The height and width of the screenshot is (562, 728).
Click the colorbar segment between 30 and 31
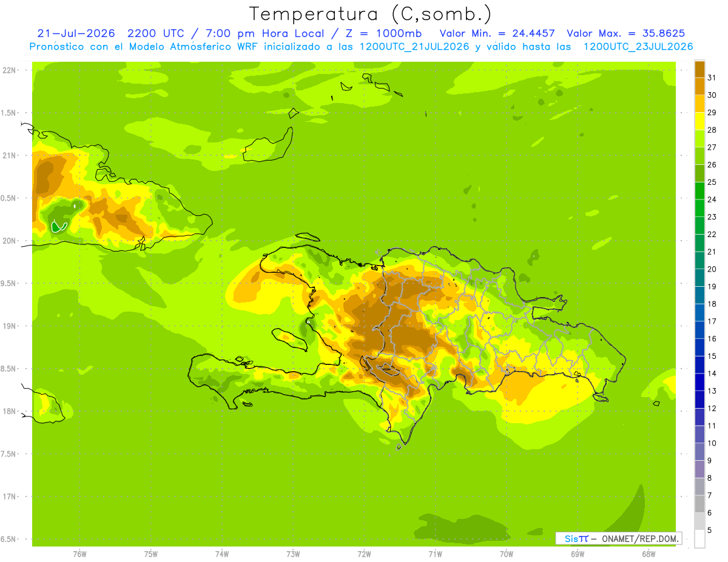(699, 87)
